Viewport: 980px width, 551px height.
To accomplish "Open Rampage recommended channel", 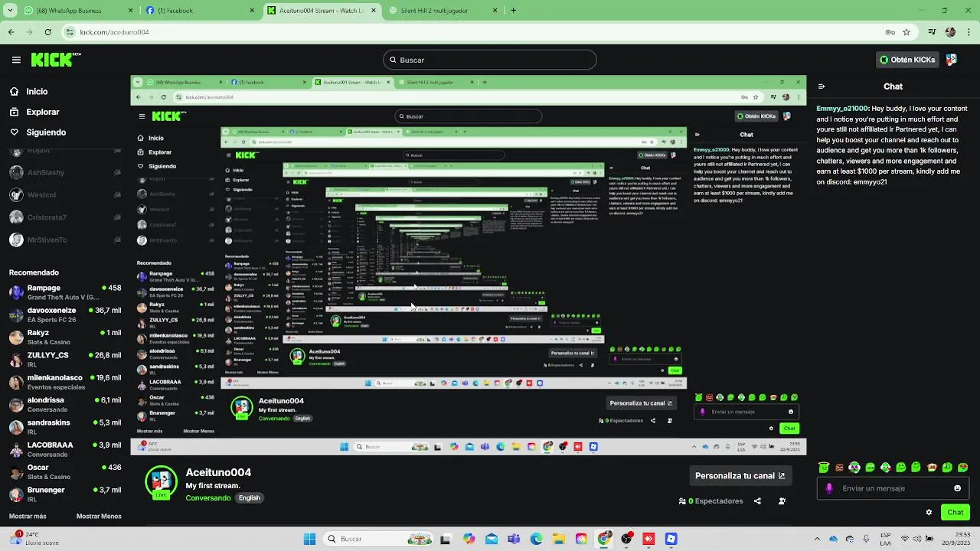I will pos(65,292).
